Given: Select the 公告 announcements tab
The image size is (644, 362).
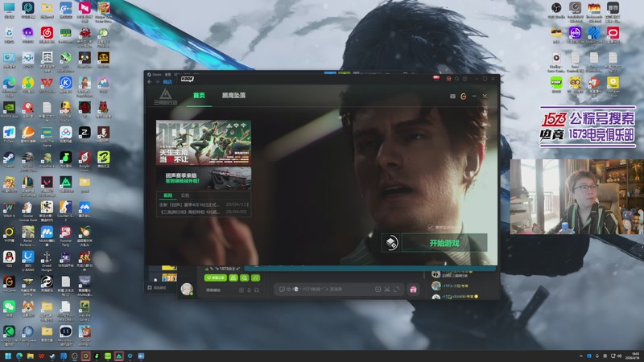Looking at the screenshot, I should pyautogui.click(x=185, y=195).
